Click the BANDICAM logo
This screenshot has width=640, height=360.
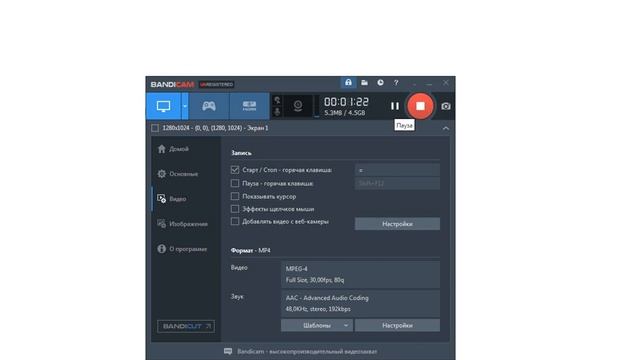coord(173,84)
